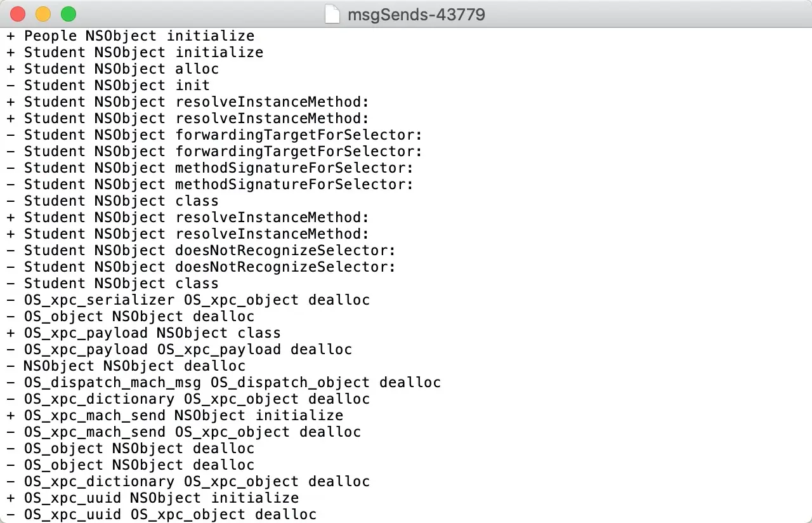
Task: Click the Student NSObject init line
Action: point(108,86)
